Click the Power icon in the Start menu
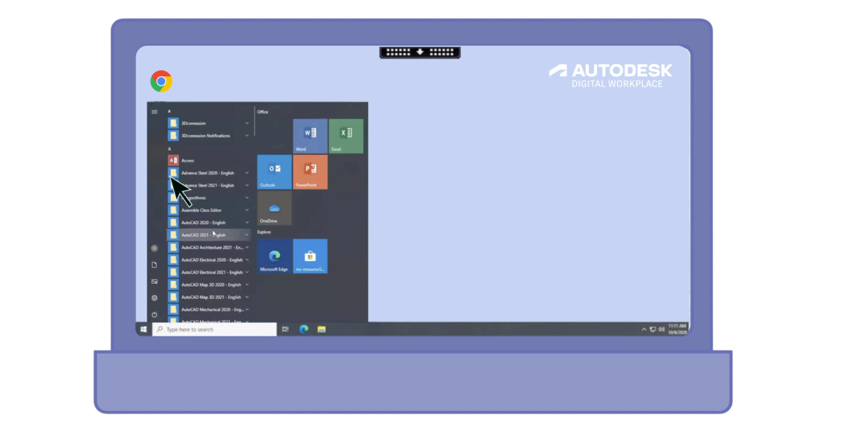 click(154, 315)
